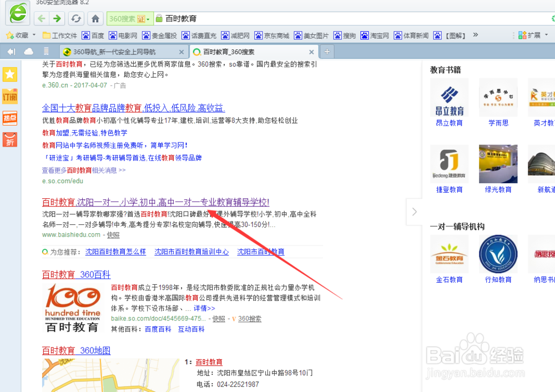Viewport: 555px width, 392px height.
Task: Click the cloud icon in tab bar
Action: point(28,52)
